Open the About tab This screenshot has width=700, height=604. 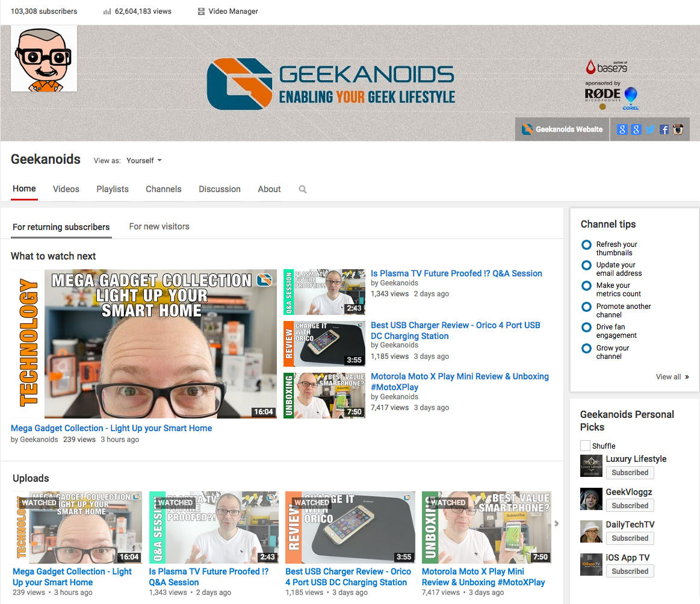pyautogui.click(x=269, y=189)
